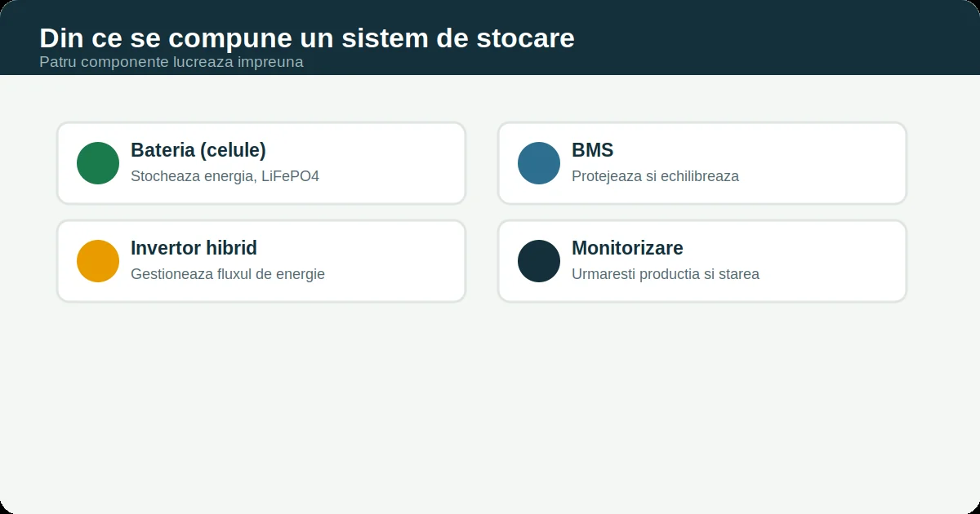
Task: Click the 'Urmaresti productia si starea' description
Action: click(666, 274)
